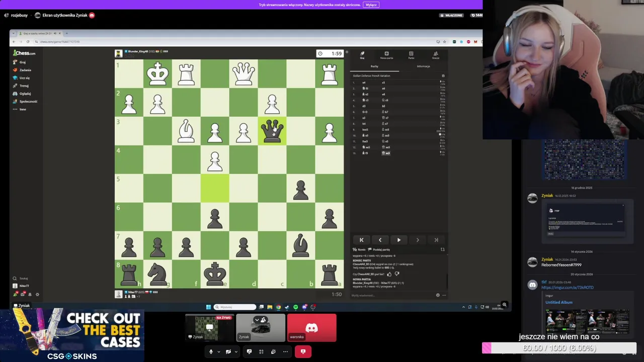This screenshot has height=362, width=644.
Task: Resign with Poddaj partię
Action: click(379, 249)
